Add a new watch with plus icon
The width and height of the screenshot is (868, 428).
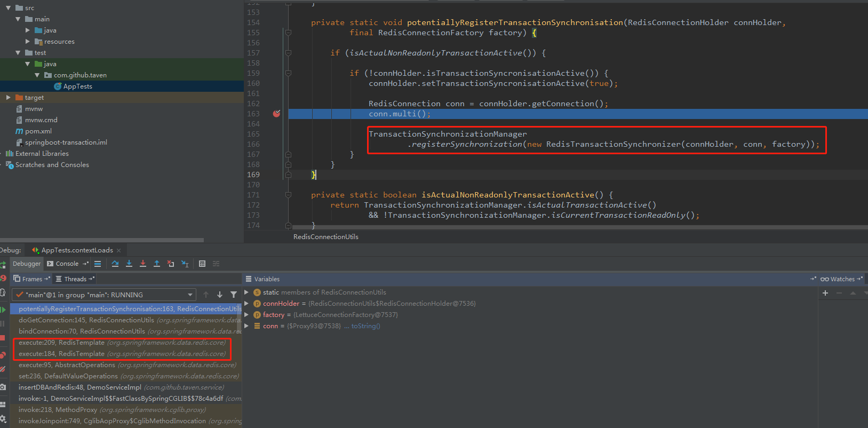[x=825, y=293]
